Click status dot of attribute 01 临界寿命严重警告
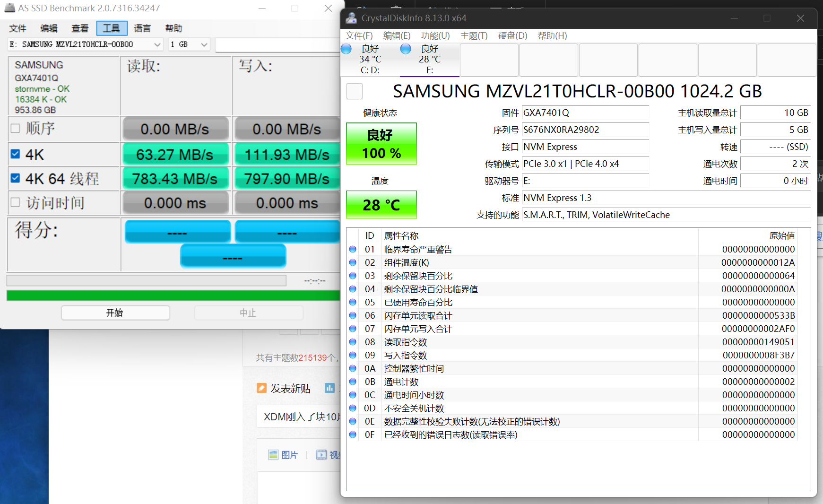Image resolution: width=823 pixels, height=504 pixels. (353, 249)
